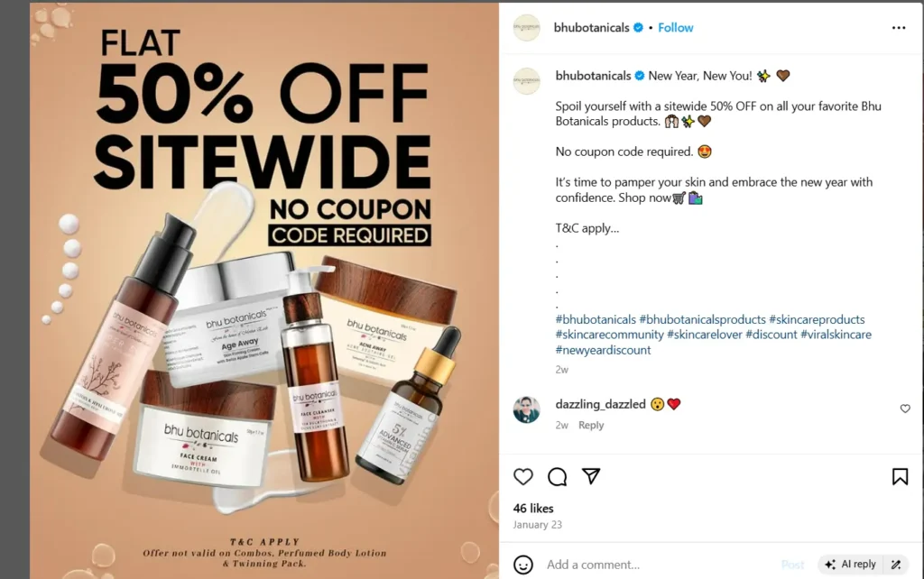
Task: Click the pencil edit icon beside AI reply
Action: (x=896, y=565)
